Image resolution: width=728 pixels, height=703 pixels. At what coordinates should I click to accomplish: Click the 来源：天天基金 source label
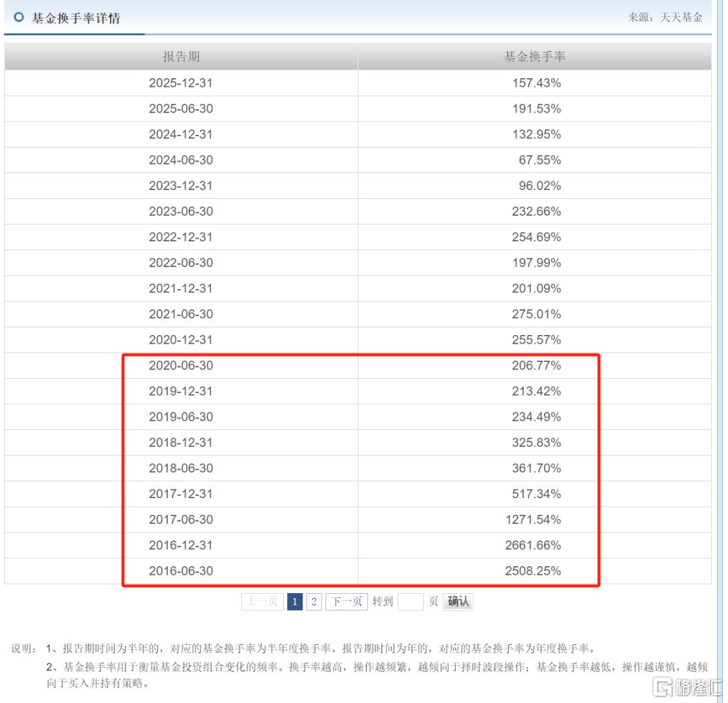click(x=665, y=17)
